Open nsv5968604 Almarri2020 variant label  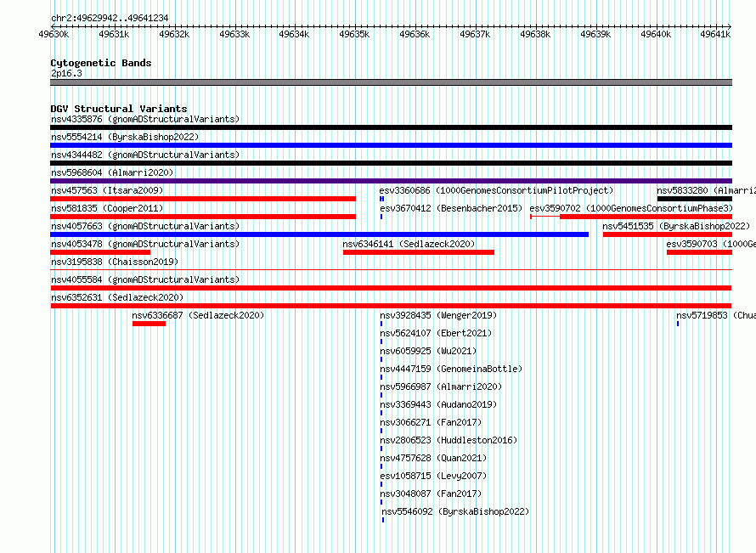coord(112,172)
